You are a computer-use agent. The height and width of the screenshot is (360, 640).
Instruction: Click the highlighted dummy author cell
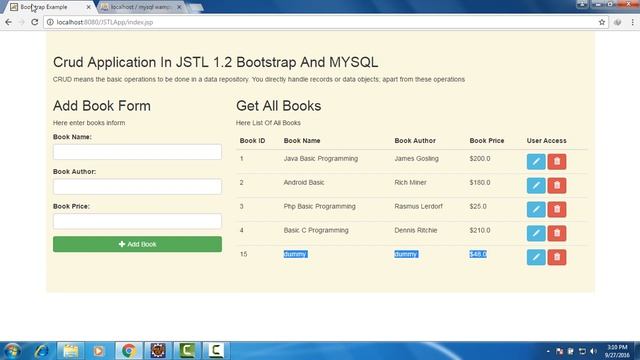(406, 254)
